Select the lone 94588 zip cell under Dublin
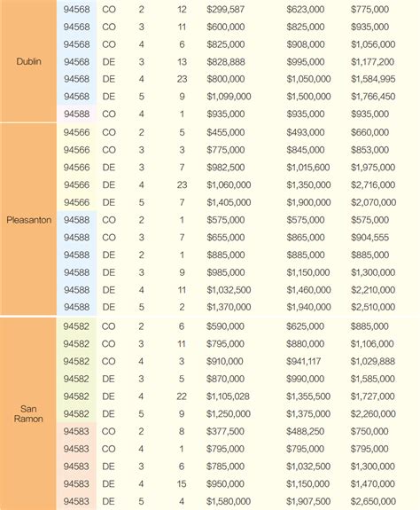This screenshot has width=420, height=510. coord(77,114)
